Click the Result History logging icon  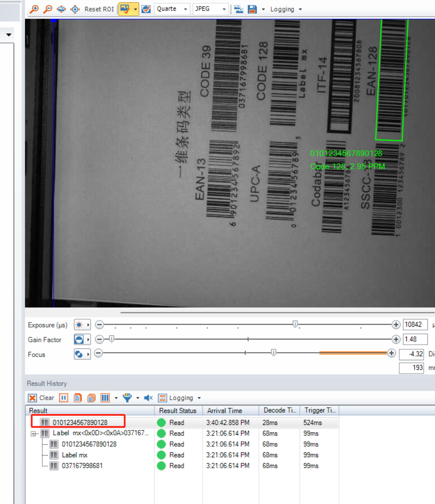[x=162, y=398]
